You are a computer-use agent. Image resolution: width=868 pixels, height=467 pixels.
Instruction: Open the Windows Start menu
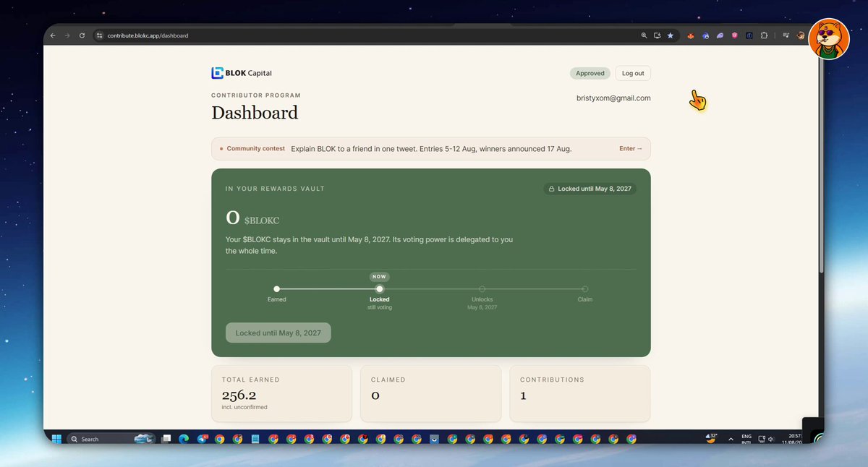click(56, 439)
